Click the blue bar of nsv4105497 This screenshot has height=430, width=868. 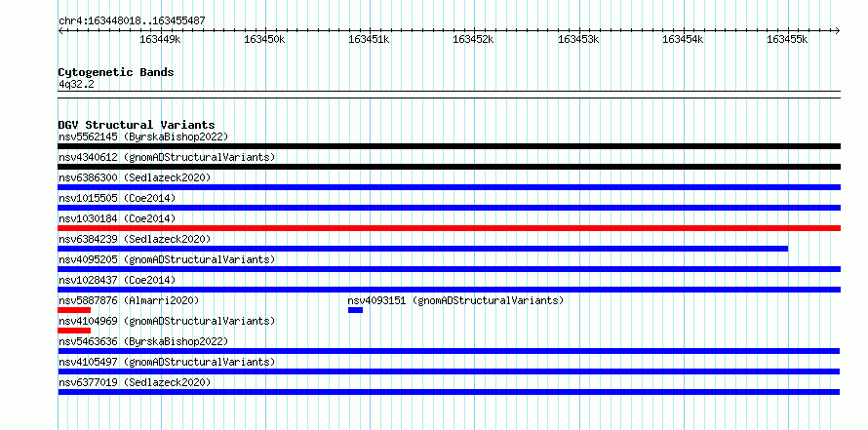(449, 371)
